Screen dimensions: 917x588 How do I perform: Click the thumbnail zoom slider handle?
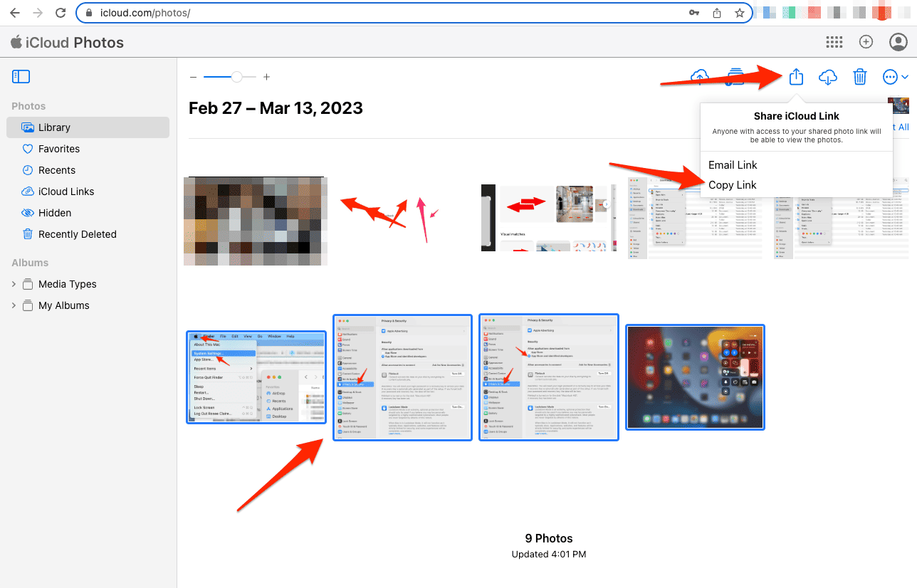237,77
